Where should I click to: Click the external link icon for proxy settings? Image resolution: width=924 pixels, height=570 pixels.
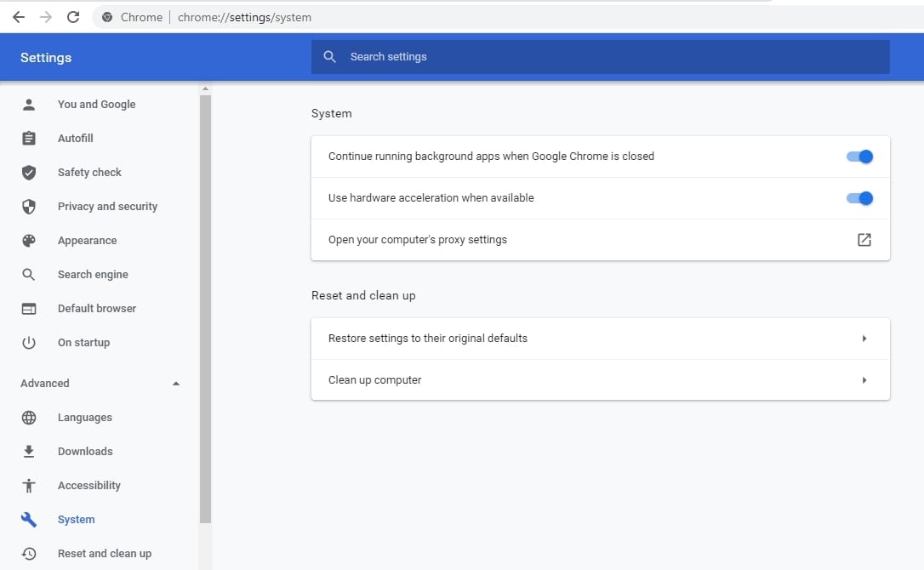click(x=864, y=240)
